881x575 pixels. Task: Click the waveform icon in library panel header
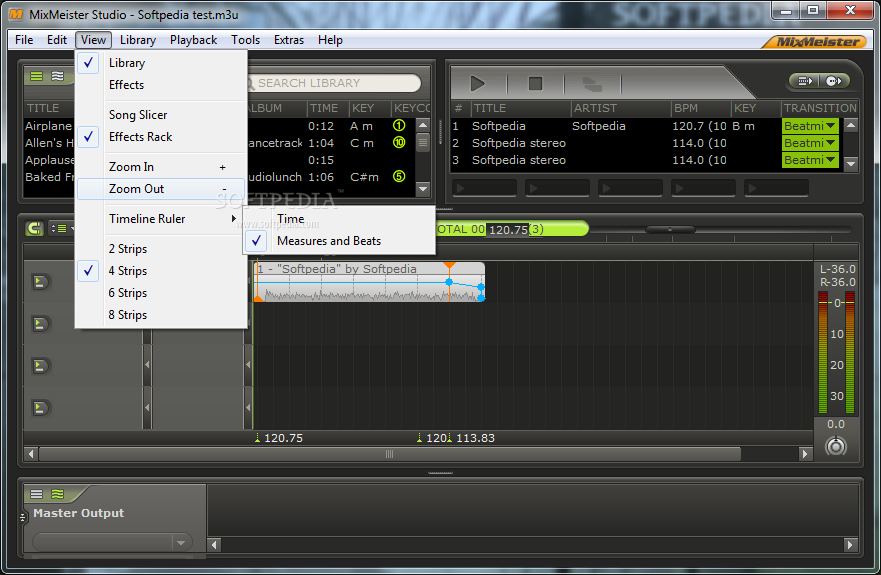click(57, 76)
